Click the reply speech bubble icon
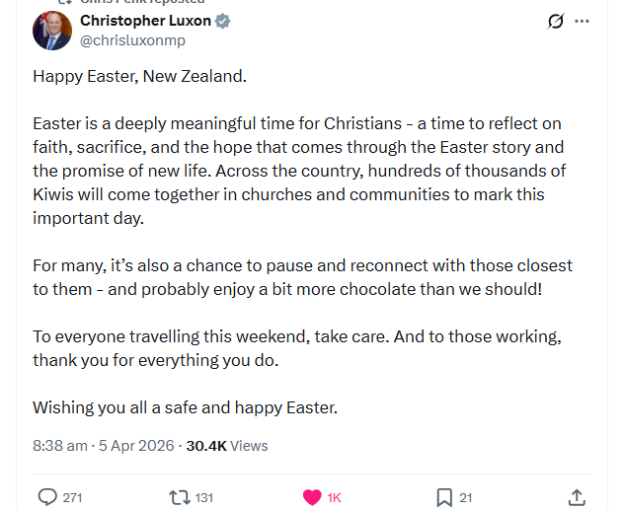 coord(47,497)
